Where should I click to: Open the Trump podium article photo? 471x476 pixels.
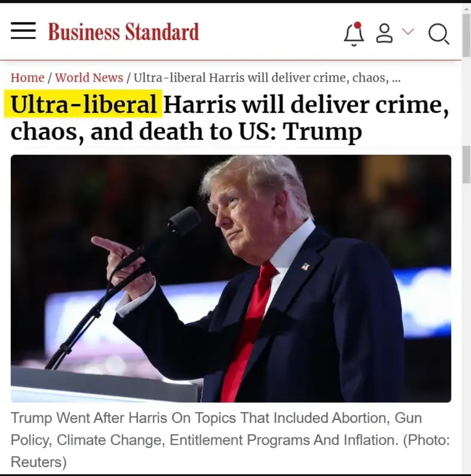(231, 278)
